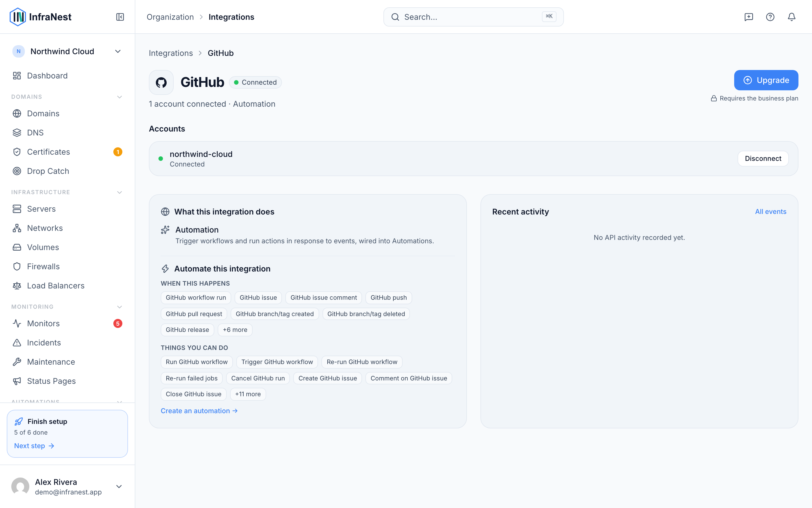812x508 pixels.
Task: Open Status Pages in sidebar
Action: point(67,381)
